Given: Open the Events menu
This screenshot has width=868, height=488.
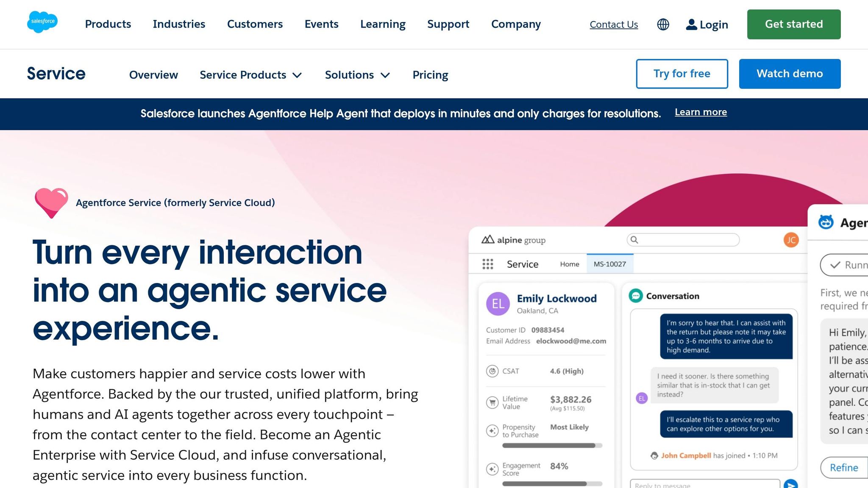Looking at the screenshot, I should tap(321, 24).
